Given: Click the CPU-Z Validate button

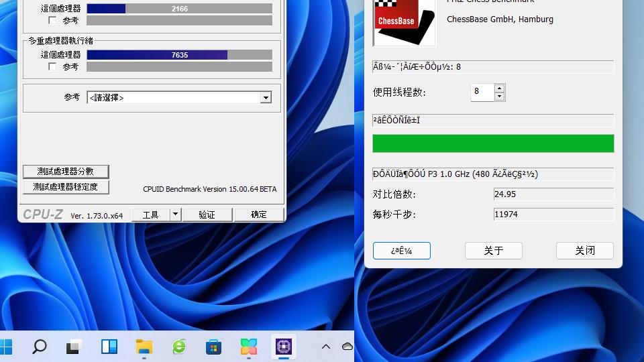Looking at the screenshot, I should 207,215.
